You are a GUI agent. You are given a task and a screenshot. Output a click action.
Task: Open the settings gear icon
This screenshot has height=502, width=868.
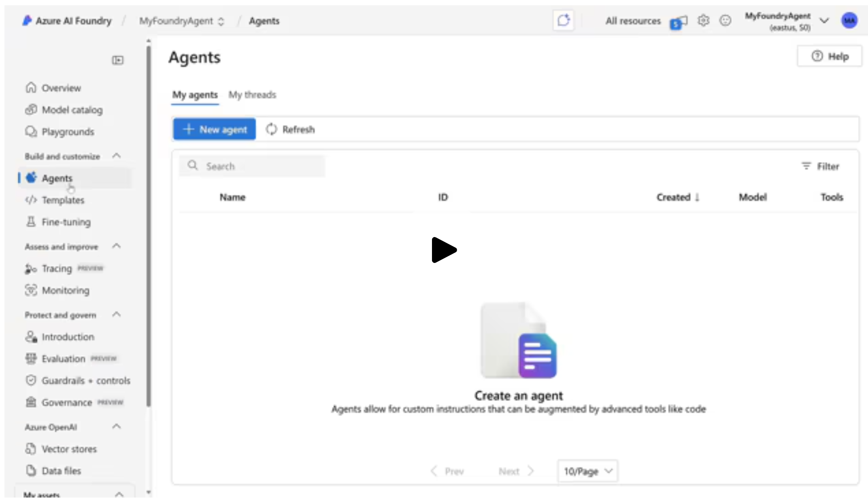coord(703,20)
